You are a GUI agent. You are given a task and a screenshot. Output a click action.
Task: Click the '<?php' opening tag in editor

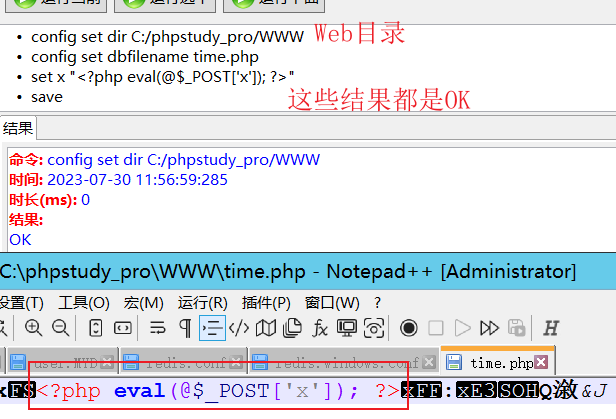pos(69,391)
